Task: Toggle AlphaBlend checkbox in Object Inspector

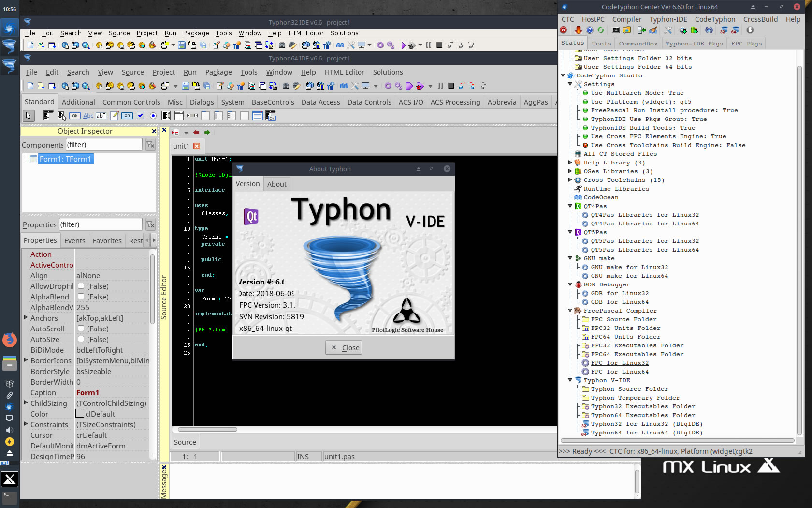Action: point(81,297)
